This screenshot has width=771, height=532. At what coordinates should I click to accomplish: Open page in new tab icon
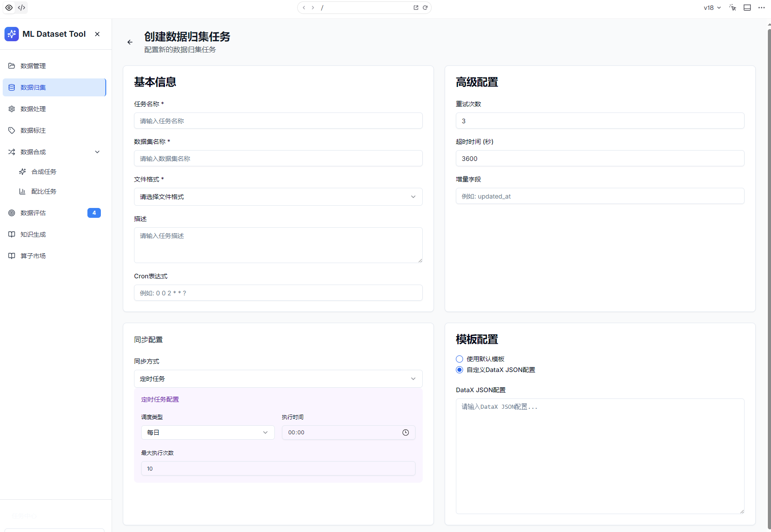[416, 8]
